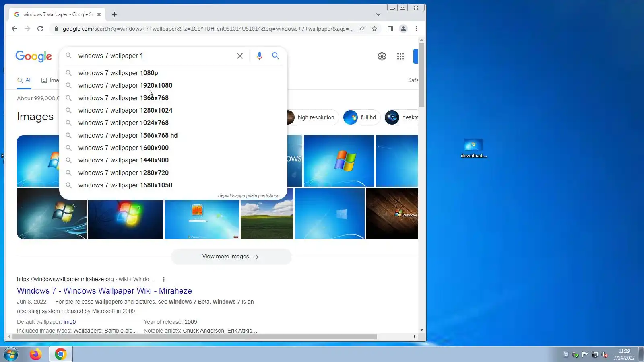Click the share page icon in address bar

coord(361,29)
